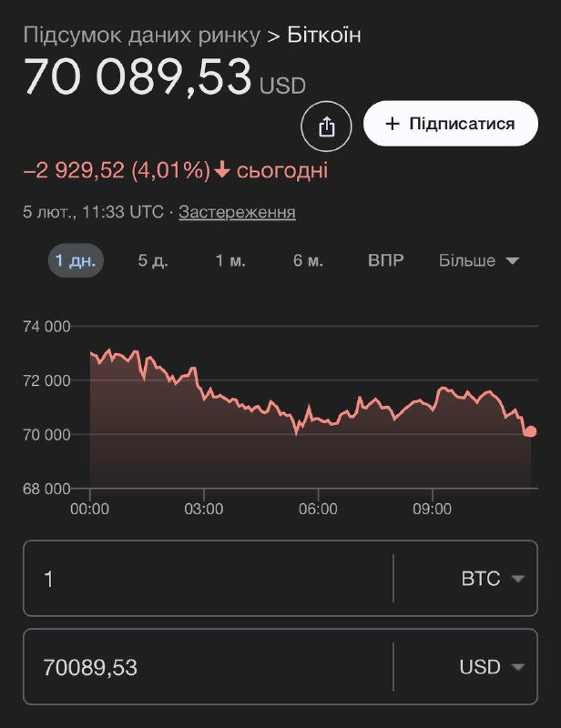The width and height of the screenshot is (561, 728).
Task: Switch to the 1 м. range
Action: [x=230, y=260]
